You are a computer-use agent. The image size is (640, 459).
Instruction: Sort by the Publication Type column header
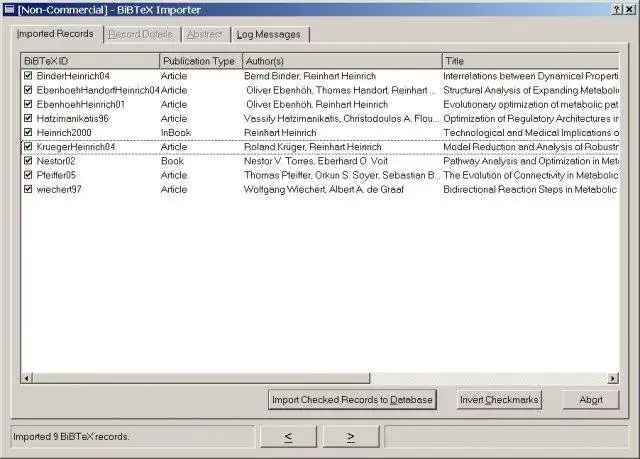(201, 61)
